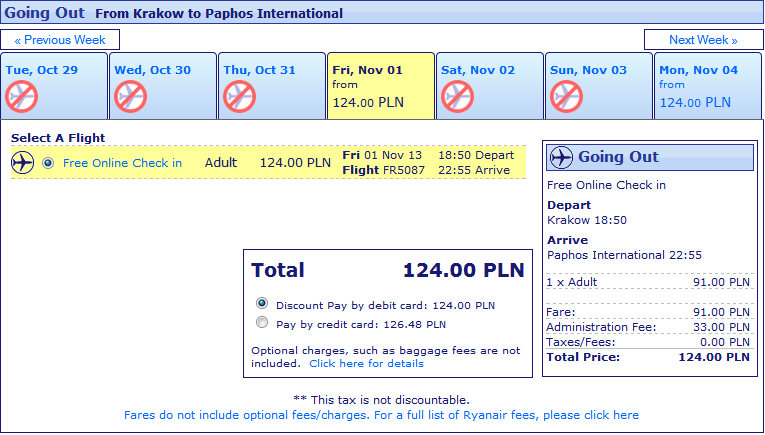Click Flight FR5087 text
The height and width of the screenshot is (435, 765).
(383, 170)
